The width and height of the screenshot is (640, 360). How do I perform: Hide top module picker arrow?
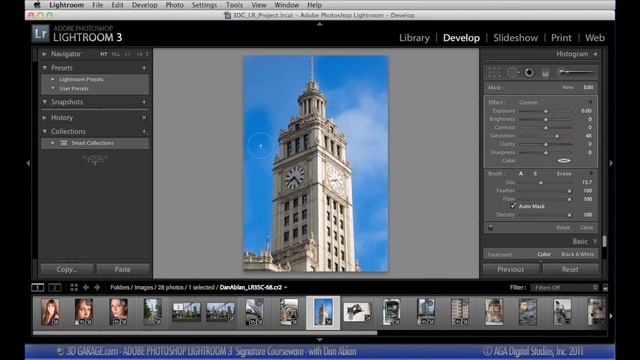pos(320,24)
